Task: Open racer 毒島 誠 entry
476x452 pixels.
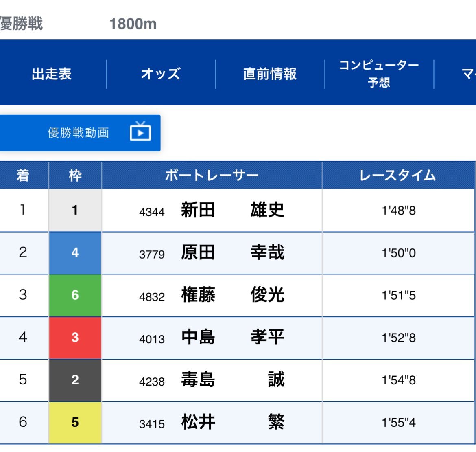Action: [233, 380]
